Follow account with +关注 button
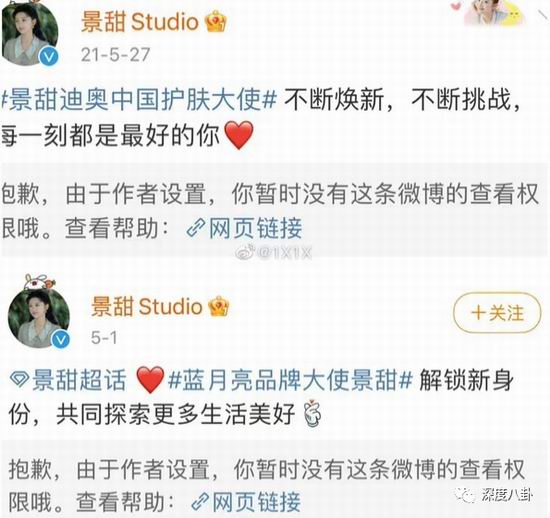 coord(497,312)
